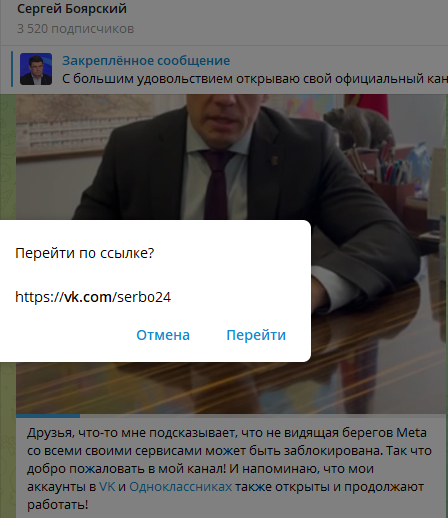Click the message text starting with Друзья
The image size is (448, 518).
click(229, 469)
